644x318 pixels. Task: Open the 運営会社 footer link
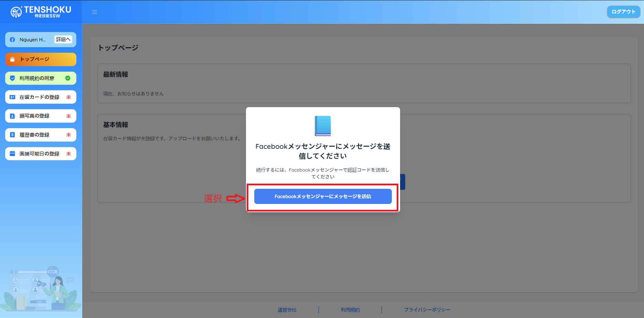287,310
